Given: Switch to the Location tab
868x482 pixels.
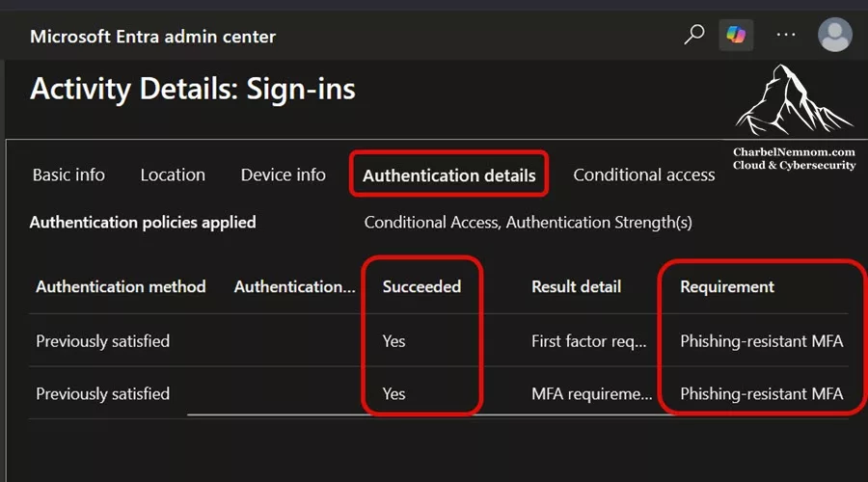Looking at the screenshot, I should (173, 174).
